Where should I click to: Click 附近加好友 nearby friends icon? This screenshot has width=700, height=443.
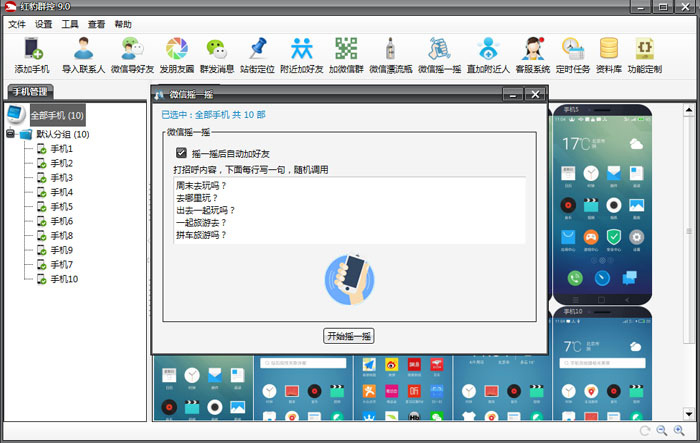302,55
